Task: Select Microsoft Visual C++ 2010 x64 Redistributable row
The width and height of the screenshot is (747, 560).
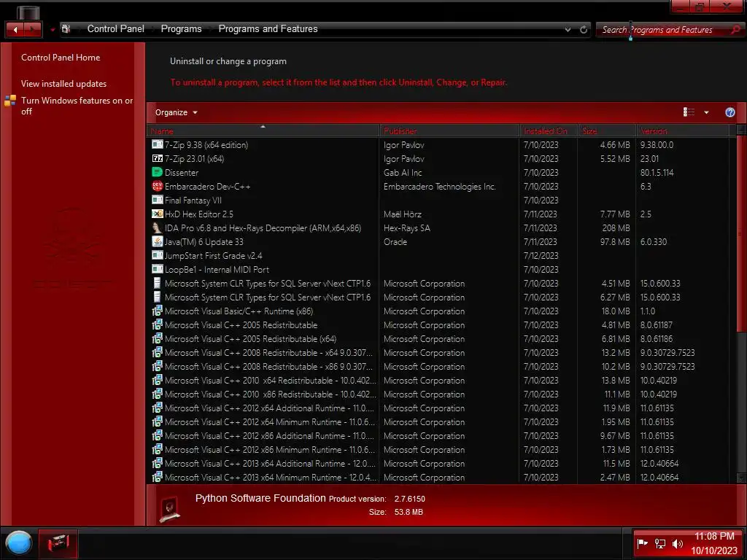Action: 441,380
